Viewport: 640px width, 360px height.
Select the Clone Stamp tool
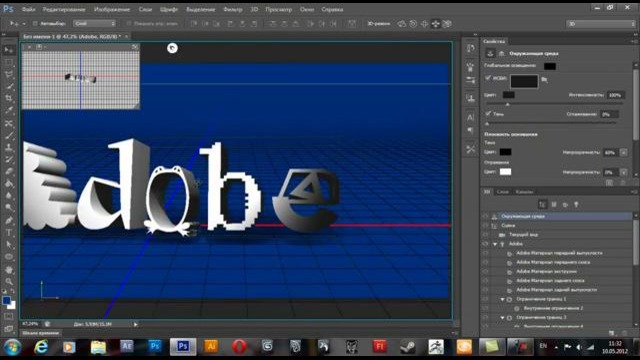(x=9, y=147)
